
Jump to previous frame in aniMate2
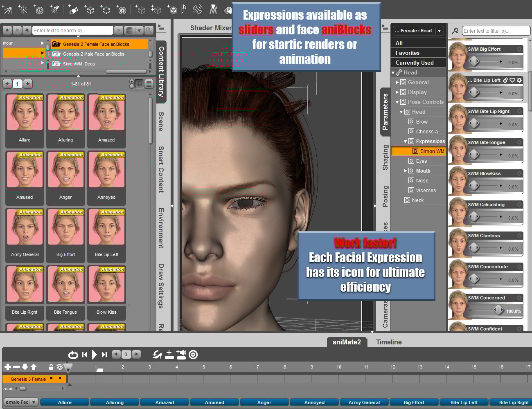pos(85,355)
